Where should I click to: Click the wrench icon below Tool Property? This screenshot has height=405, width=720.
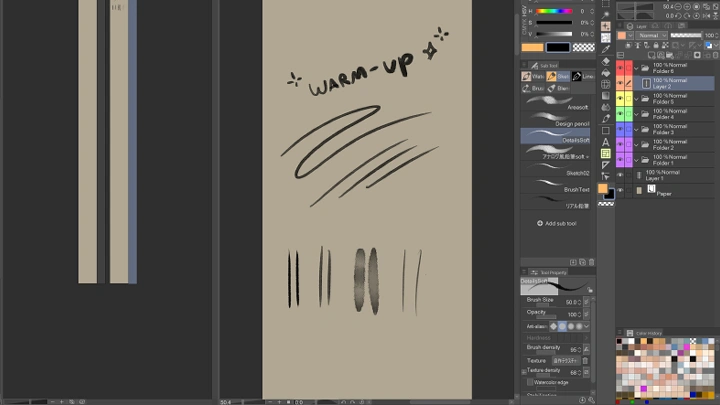tap(592, 400)
